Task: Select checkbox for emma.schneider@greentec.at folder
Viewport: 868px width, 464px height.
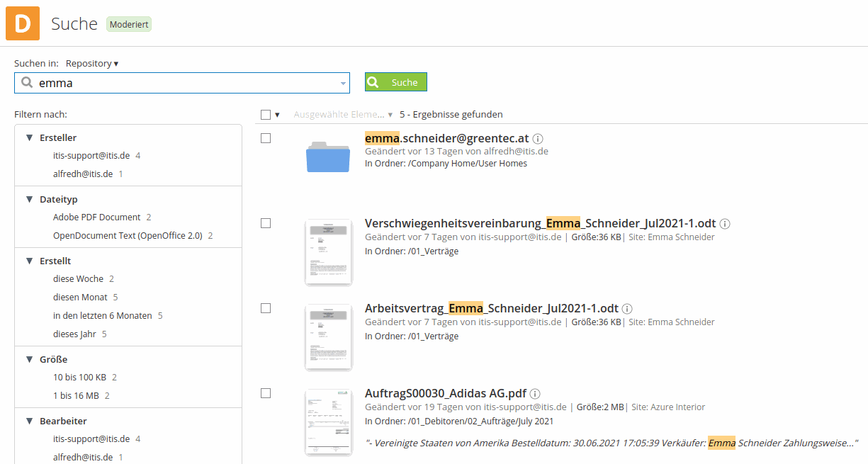Action: click(266, 138)
